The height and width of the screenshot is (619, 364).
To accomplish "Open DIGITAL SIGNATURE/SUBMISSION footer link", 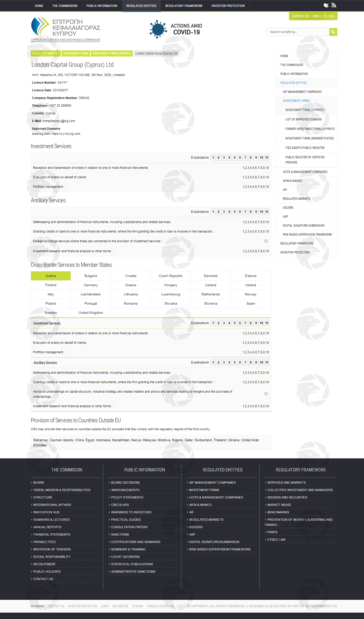I will coord(214,542).
